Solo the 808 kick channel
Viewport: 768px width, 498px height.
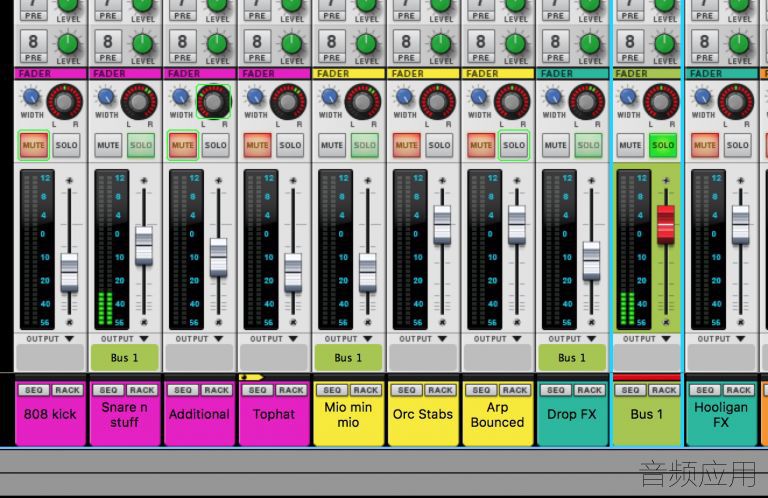[67, 145]
